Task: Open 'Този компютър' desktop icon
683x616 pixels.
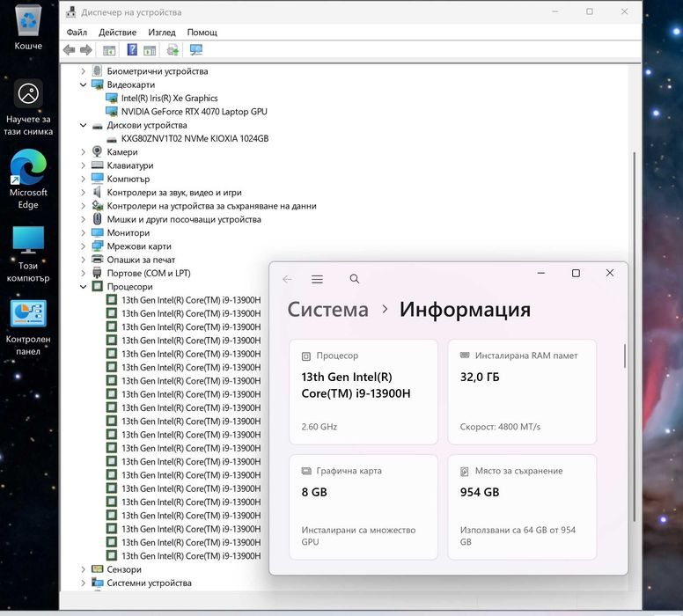Action: [x=28, y=254]
